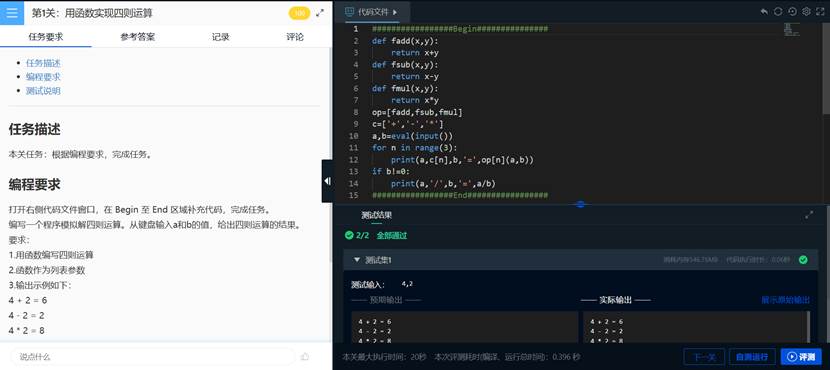Click the thumbs-up like icon beside the comment box
The image size is (830, 370).
[x=305, y=357]
